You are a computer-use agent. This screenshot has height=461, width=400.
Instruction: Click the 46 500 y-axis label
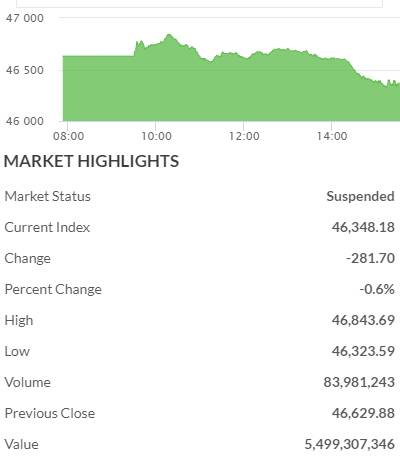click(25, 70)
